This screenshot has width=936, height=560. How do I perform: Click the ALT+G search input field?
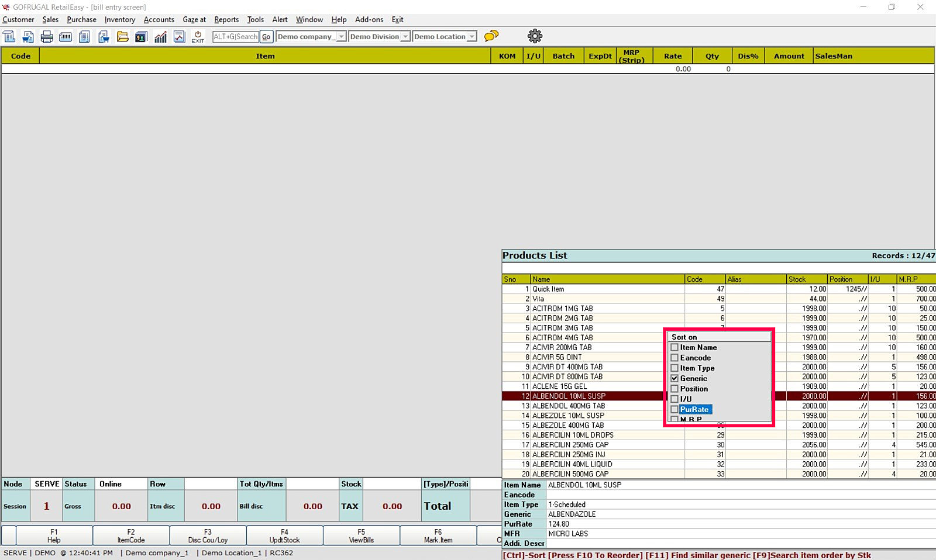pos(235,37)
